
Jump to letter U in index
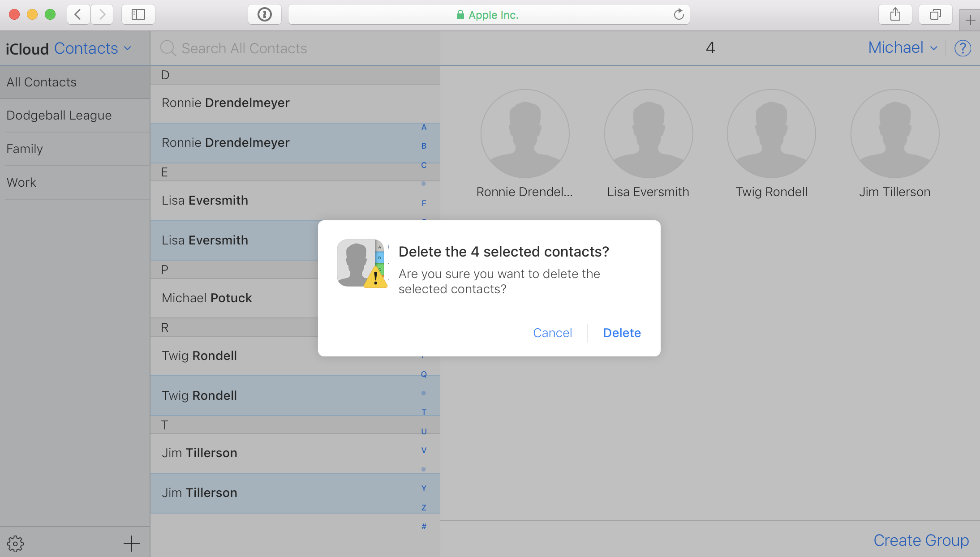[424, 432]
